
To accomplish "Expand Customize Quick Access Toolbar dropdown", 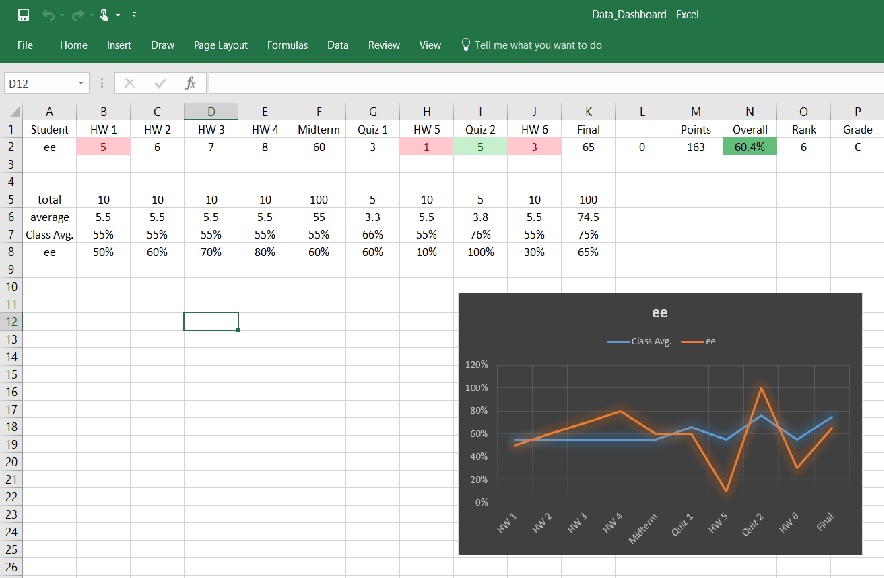I will (134, 15).
